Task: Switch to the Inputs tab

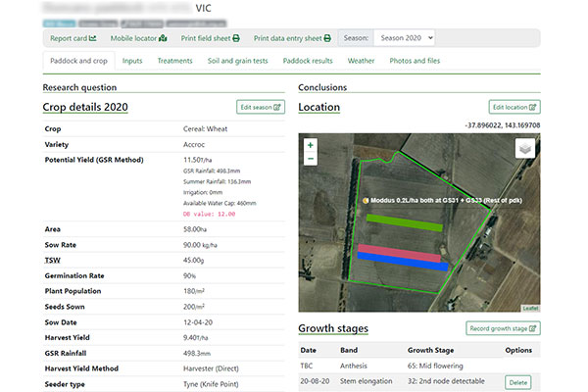Action: [x=132, y=61]
